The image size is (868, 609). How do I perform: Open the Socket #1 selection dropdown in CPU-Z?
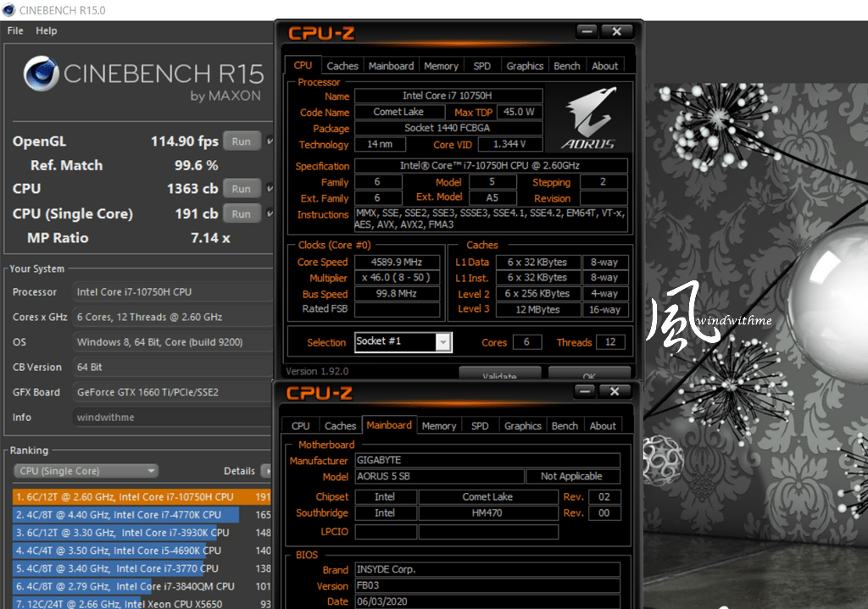click(442, 342)
